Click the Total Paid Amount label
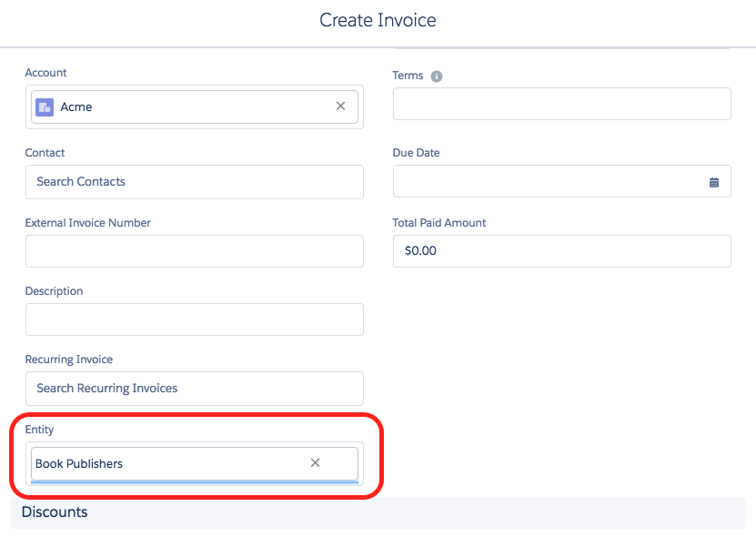This screenshot has height=537, width=756. coord(439,223)
